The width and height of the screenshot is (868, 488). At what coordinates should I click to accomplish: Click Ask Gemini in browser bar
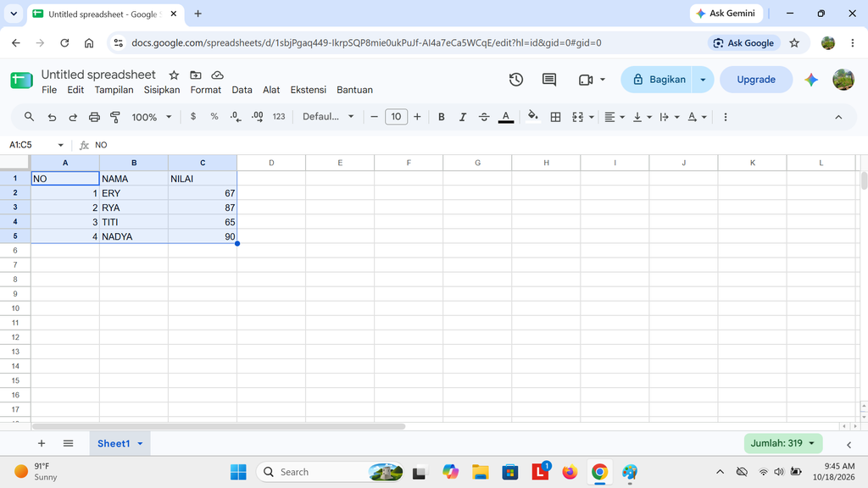tap(726, 14)
